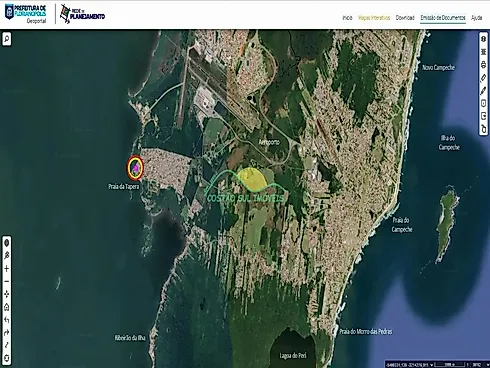The height and width of the screenshot is (368, 490).
Task: Return to the home map extent
Action: pos(6,307)
